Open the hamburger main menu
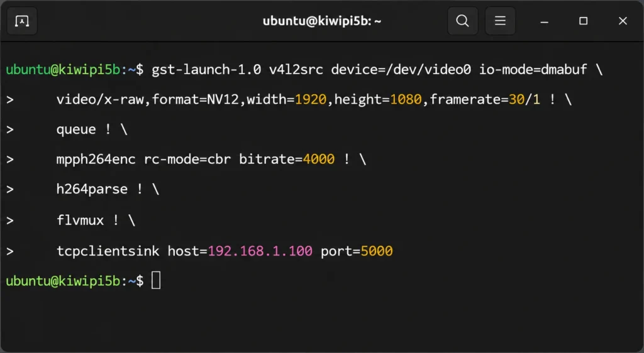This screenshot has height=353, width=644. click(500, 21)
